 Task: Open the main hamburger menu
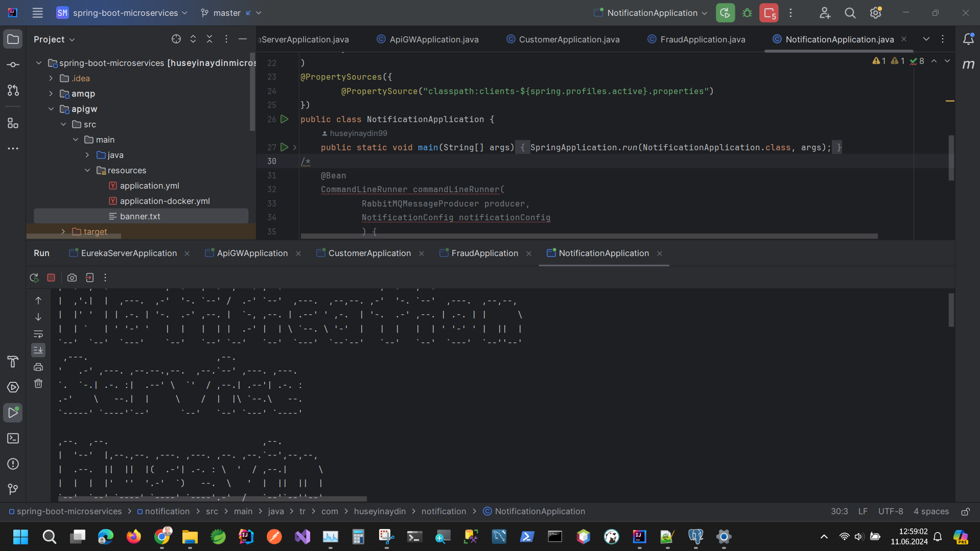point(37,13)
